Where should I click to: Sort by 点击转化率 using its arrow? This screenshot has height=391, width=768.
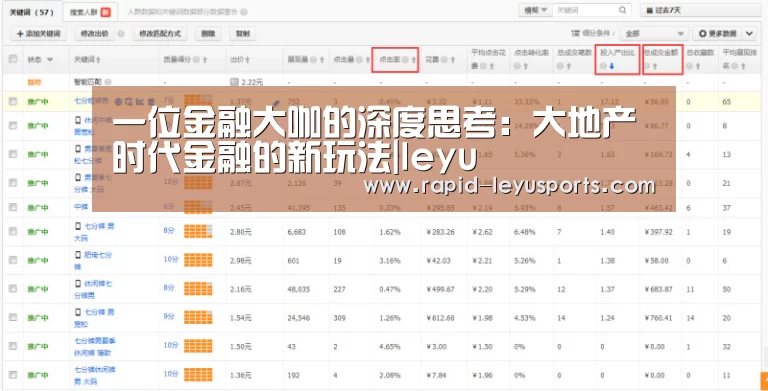[x=526, y=66]
